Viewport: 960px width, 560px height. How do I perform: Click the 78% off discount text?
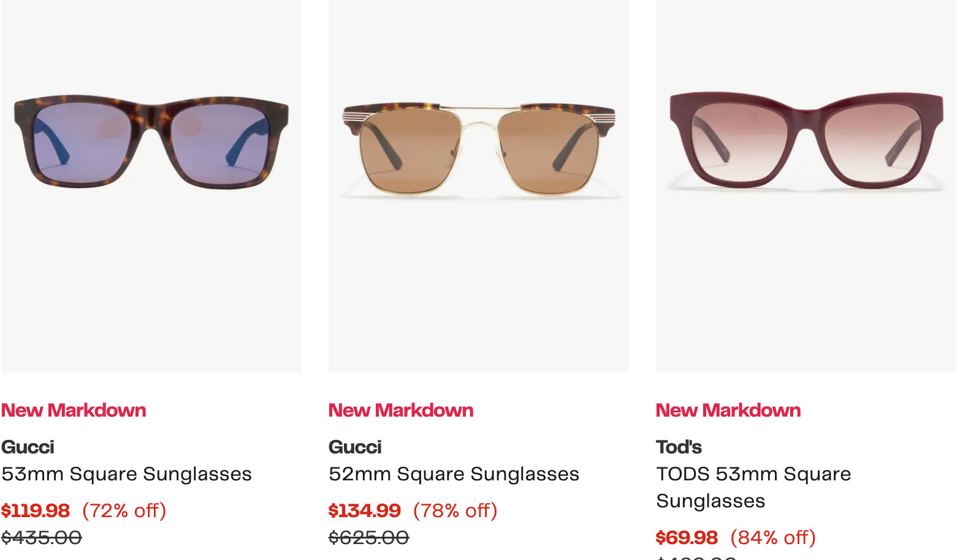coord(455,510)
